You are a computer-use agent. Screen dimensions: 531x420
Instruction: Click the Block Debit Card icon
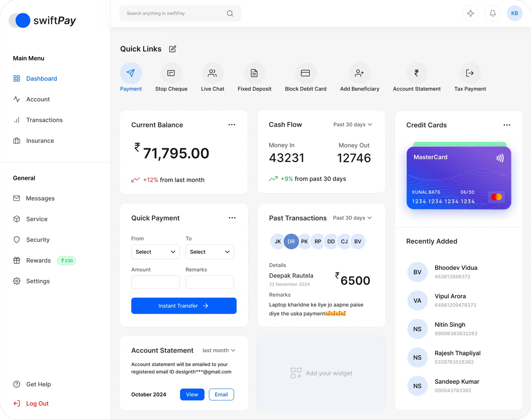coord(305,73)
